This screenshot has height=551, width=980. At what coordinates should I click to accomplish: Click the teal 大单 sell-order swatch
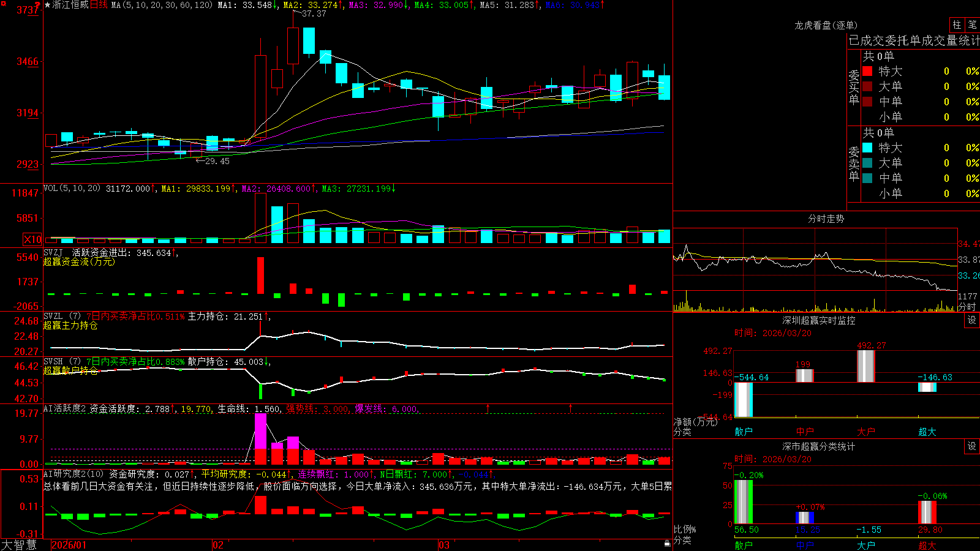pos(867,163)
